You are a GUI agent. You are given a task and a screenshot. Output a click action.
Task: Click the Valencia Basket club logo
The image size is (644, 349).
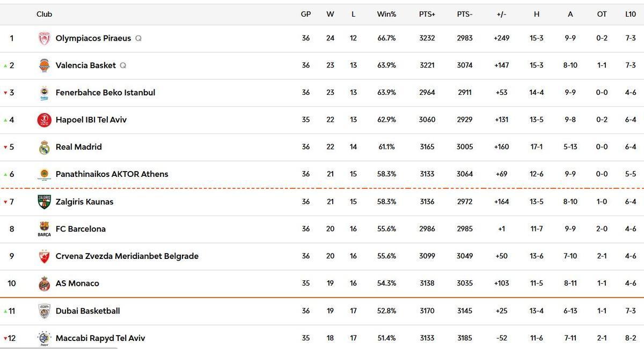coord(45,65)
